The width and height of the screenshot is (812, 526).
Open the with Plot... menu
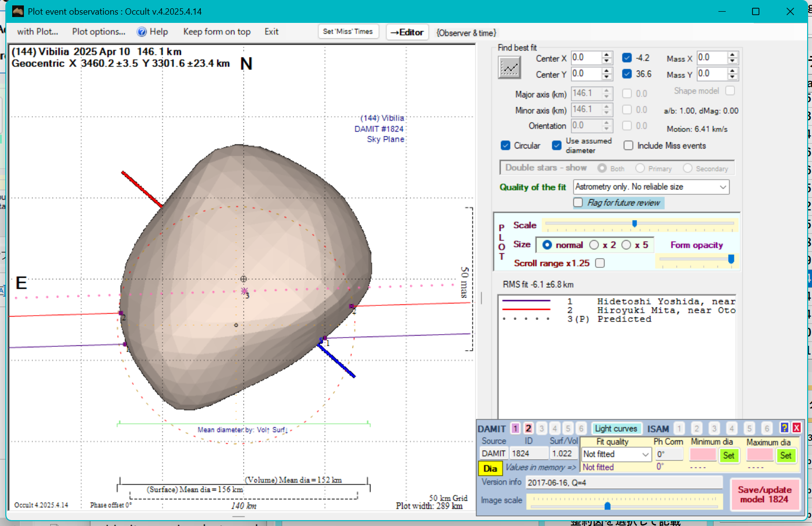[x=38, y=32]
